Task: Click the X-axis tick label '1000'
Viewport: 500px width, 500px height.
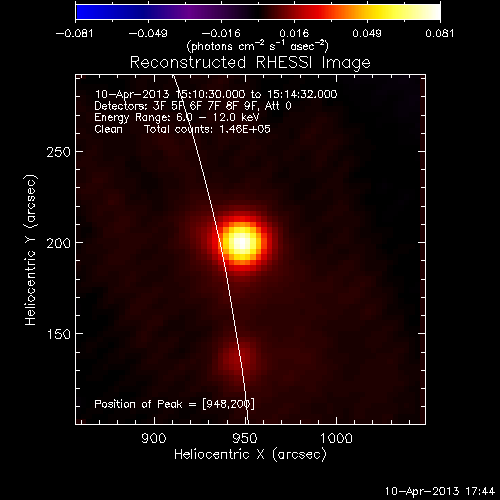Action: click(x=336, y=438)
